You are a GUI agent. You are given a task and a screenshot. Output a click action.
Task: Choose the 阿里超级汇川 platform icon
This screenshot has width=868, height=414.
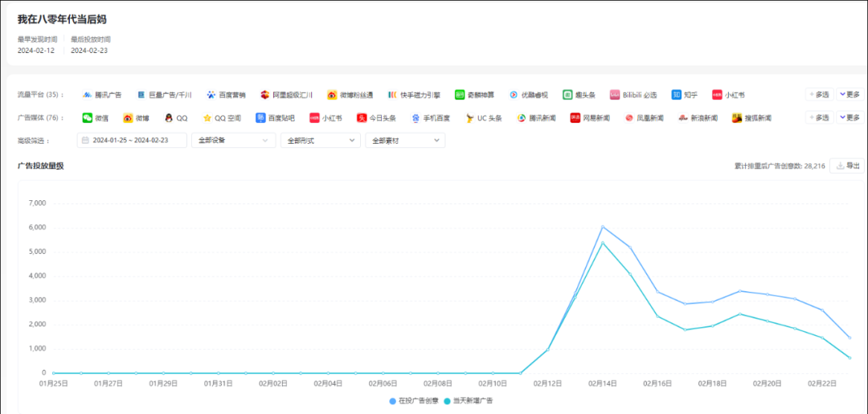(265, 95)
